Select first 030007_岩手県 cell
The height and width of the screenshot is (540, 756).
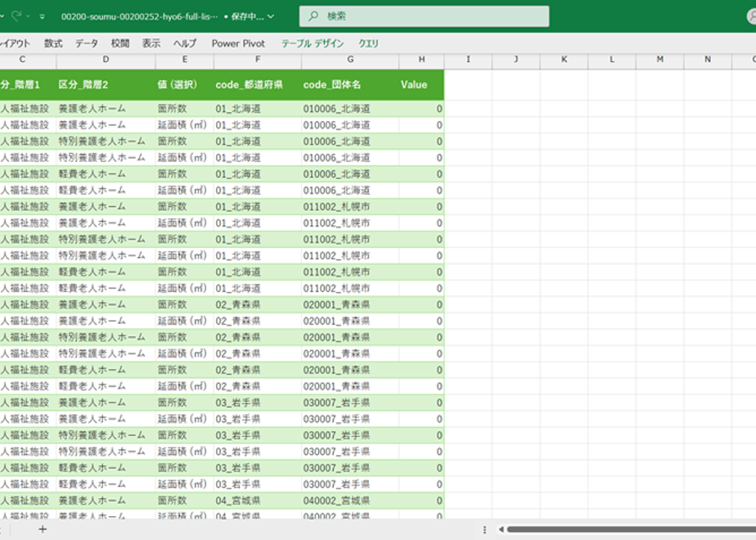(x=350, y=403)
